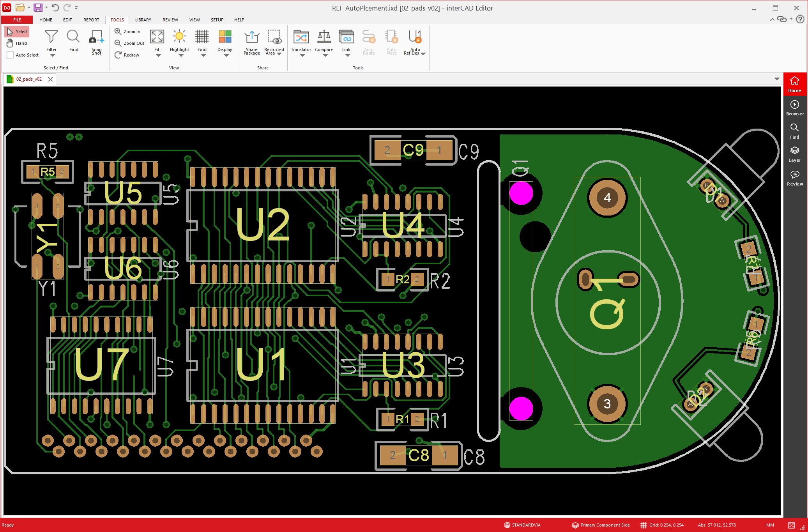Image resolution: width=808 pixels, height=532 pixels.
Task: Click the Compare scales icon
Action: [x=324, y=37]
